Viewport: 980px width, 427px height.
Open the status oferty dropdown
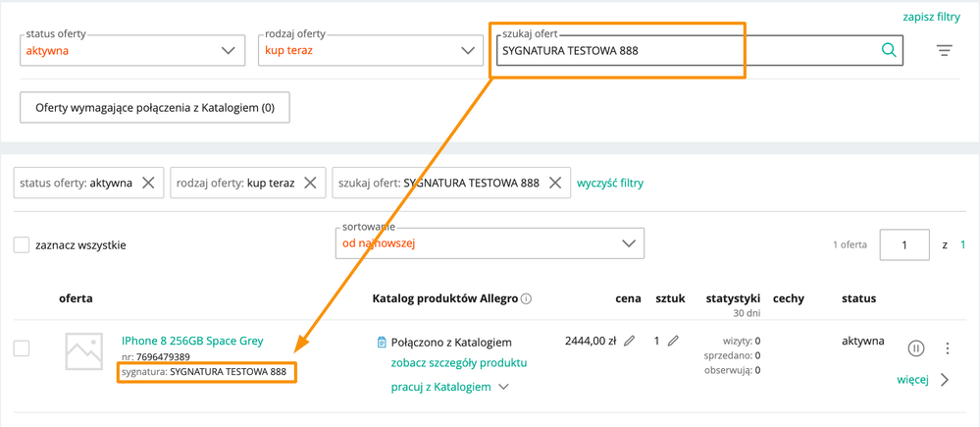[131, 49]
